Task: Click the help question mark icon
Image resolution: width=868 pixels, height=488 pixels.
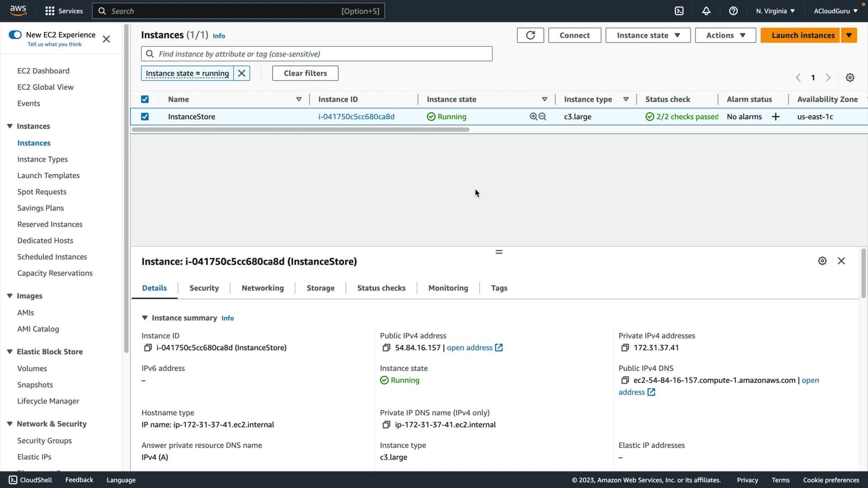Action: (733, 11)
